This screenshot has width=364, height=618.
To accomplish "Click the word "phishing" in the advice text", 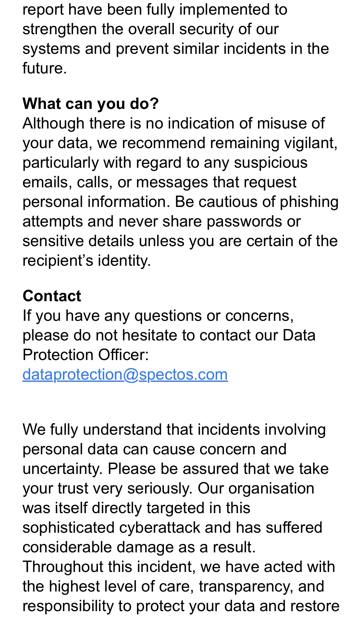I will (x=309, y=202).
